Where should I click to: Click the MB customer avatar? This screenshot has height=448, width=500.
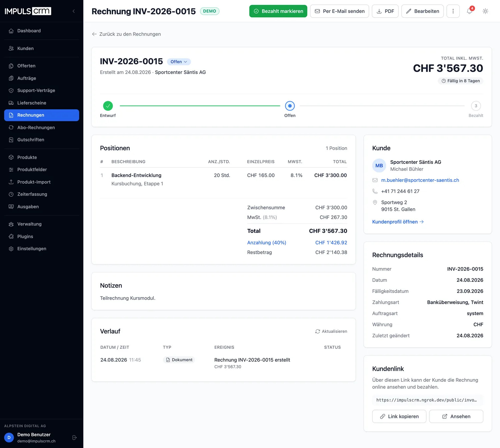click(379, 166)
